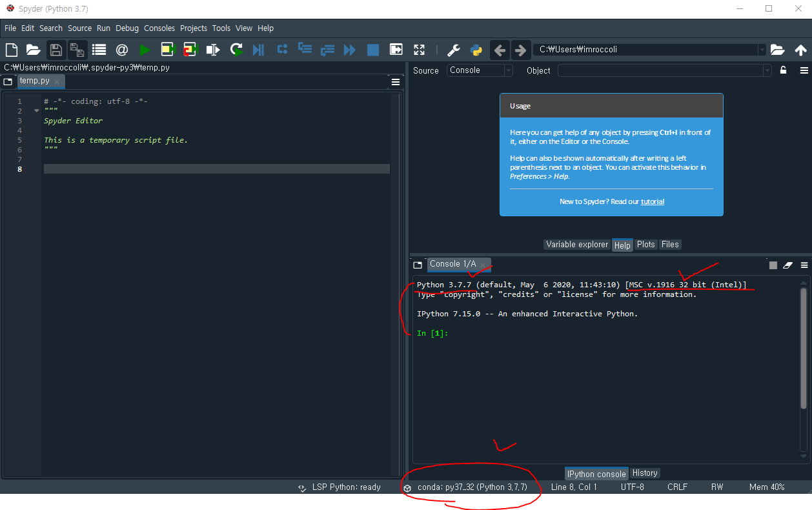Go back with left arrow icon
Image resolution: width=812 pixels, height=510 pixels.
tap(500, 50)
